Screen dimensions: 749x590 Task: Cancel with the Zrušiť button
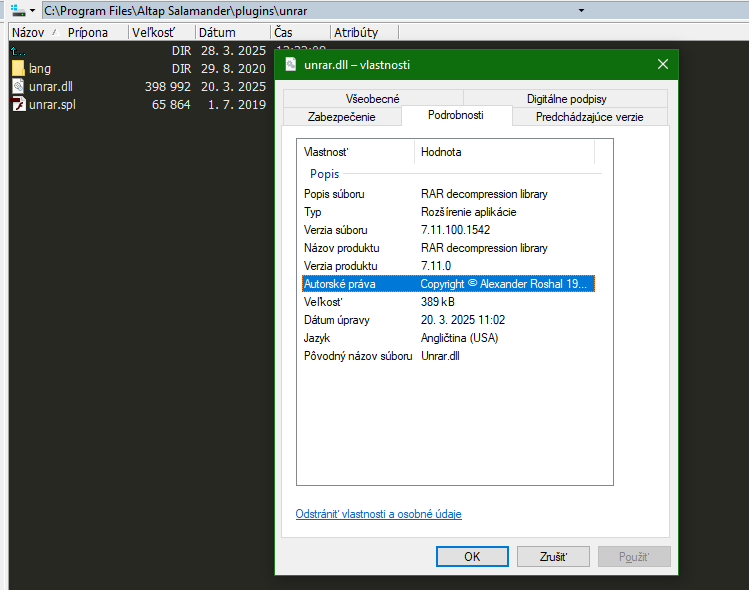pyautogui.click(x=553, y=557)
